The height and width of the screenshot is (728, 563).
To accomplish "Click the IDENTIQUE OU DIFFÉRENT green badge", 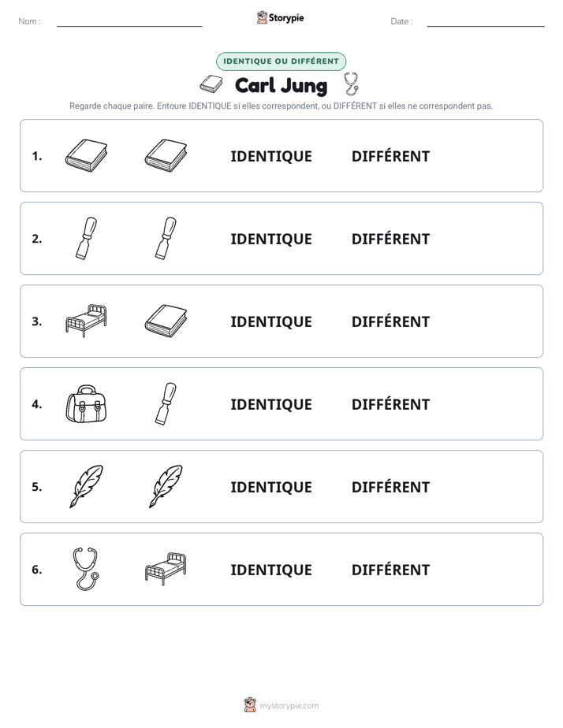I will [281, 61].
